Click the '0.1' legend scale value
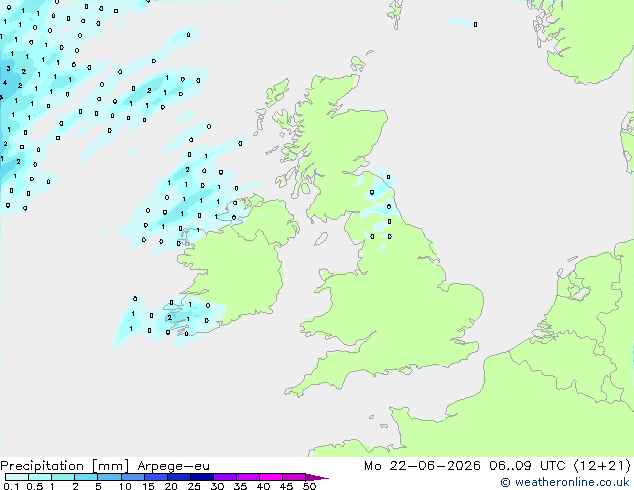This screenshot has height=490, width=634. (11, 486)
